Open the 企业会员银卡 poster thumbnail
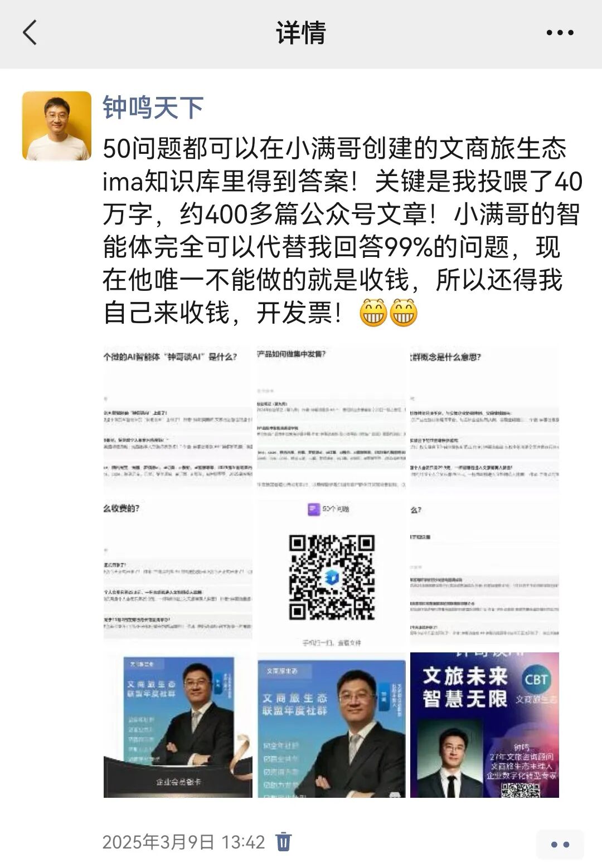This screenshot has height=868, width=602. [x=178, y=725]
